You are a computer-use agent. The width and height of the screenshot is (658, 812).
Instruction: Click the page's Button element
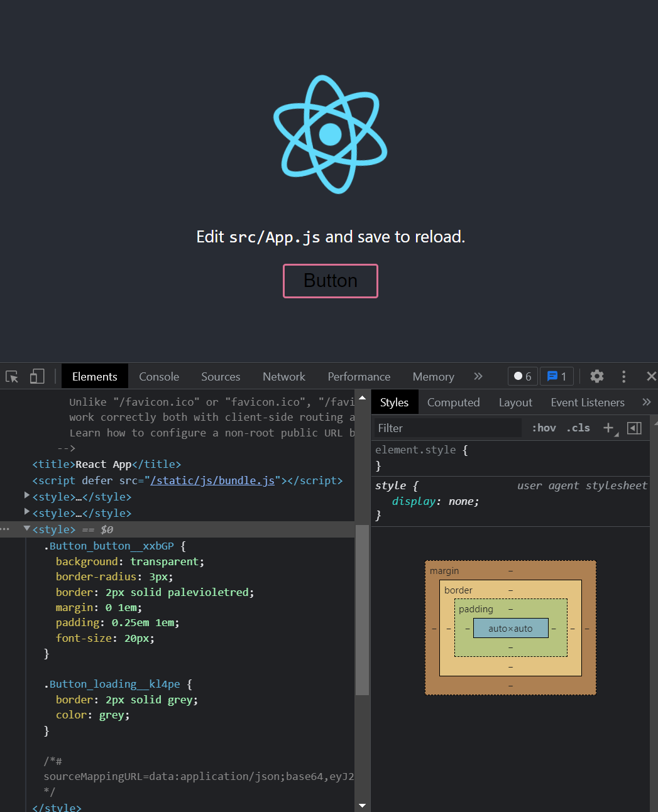click(331, 281)
